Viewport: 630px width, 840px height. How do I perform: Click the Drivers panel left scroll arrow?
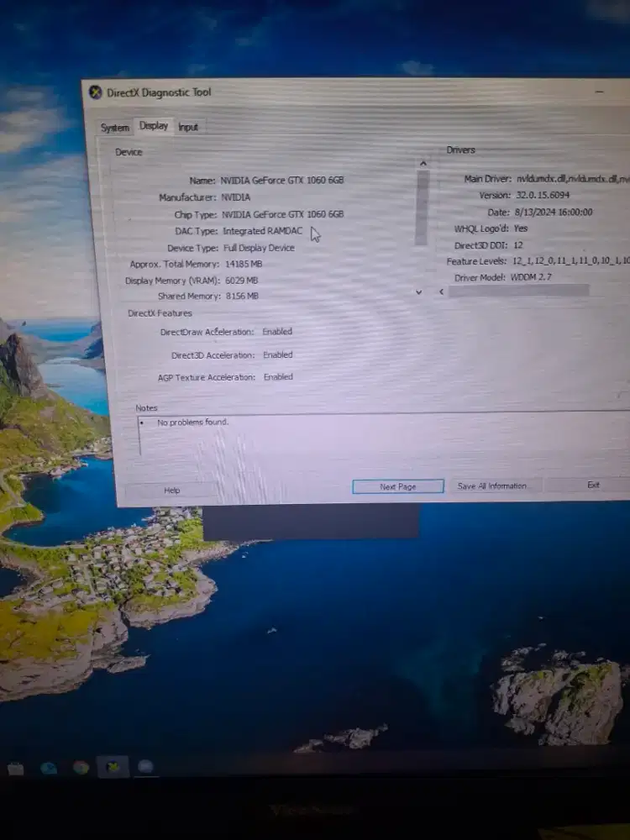pyautogui.click(x=441, y=291)
